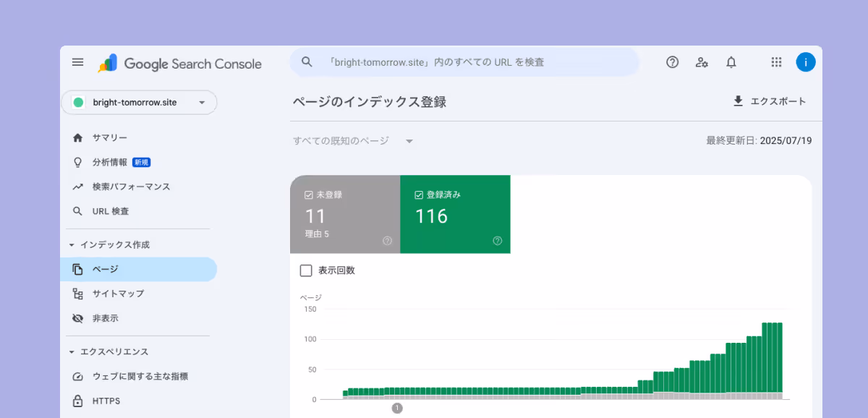Click the 150 axis label on chart
The width and height of the screenshot is (868, 418).
click(310, 310)
